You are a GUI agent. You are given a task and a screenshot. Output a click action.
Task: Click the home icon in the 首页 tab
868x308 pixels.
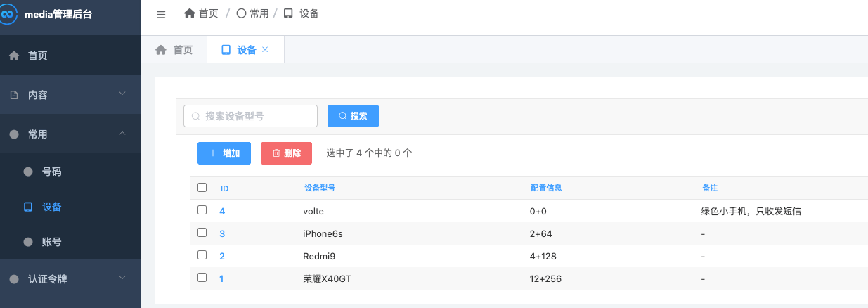[161, 50]
